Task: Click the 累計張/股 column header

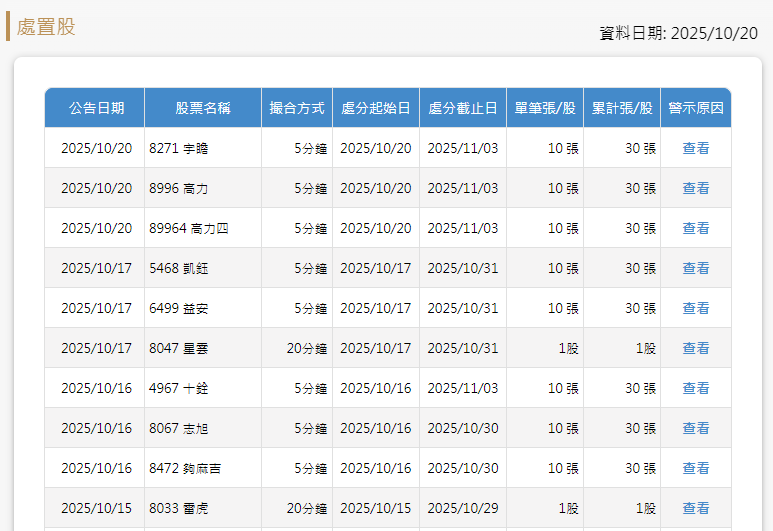Action: (x=622, y=108)
